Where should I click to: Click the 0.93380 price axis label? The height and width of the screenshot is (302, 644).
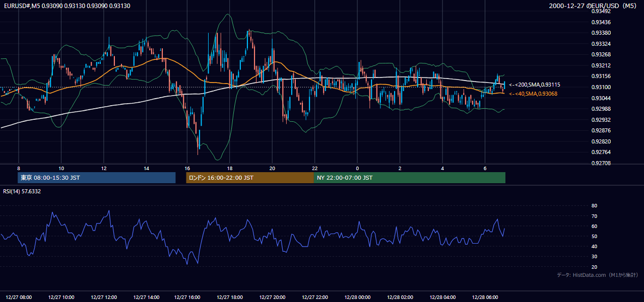[601, 33]
